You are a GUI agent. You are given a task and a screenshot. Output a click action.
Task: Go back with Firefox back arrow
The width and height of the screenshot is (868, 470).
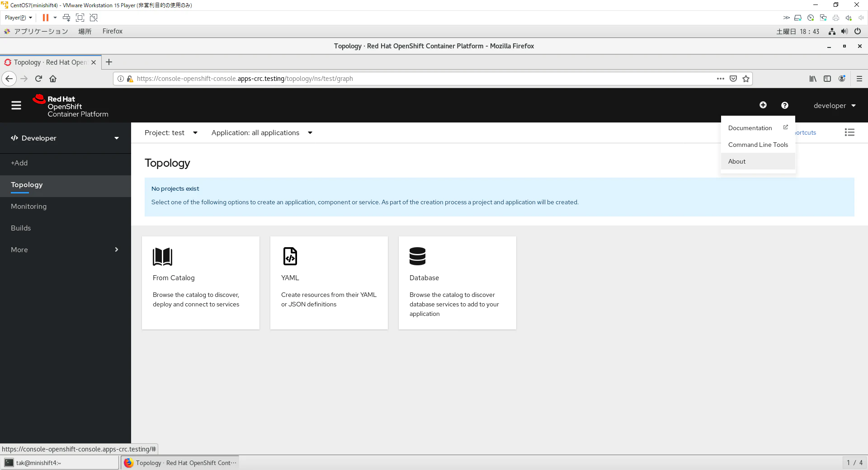(9, 79)
